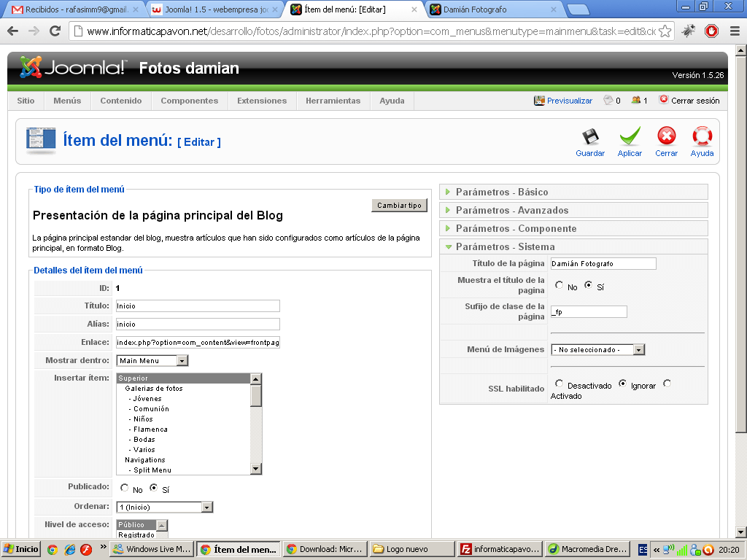747x560 pixels.
Task: Click the Título field containing Inicio
Action: [198, 306]
